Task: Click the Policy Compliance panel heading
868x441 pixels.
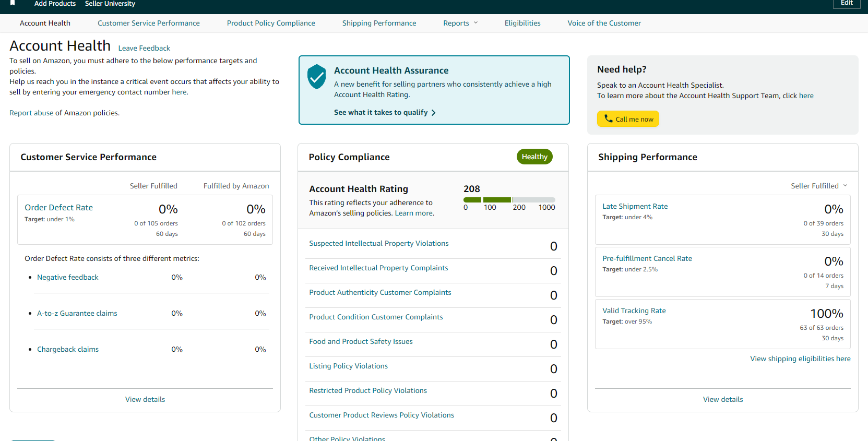Action: (x=349, y=157)
